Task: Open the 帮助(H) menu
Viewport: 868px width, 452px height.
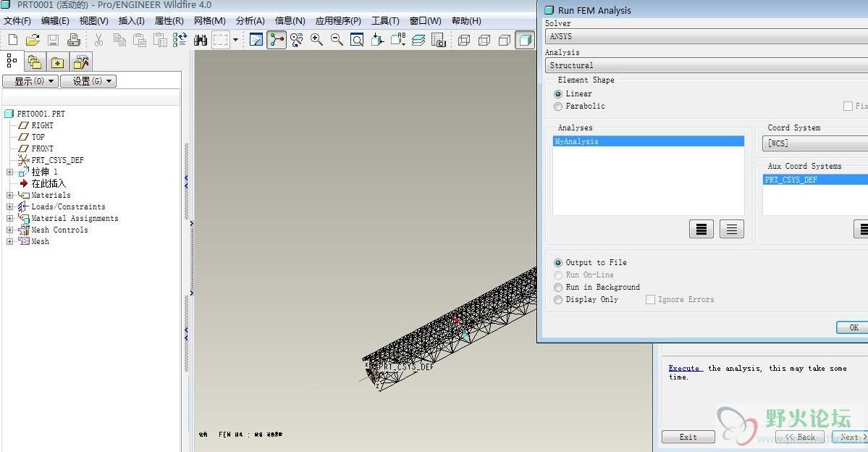Action: coord(467,21)
